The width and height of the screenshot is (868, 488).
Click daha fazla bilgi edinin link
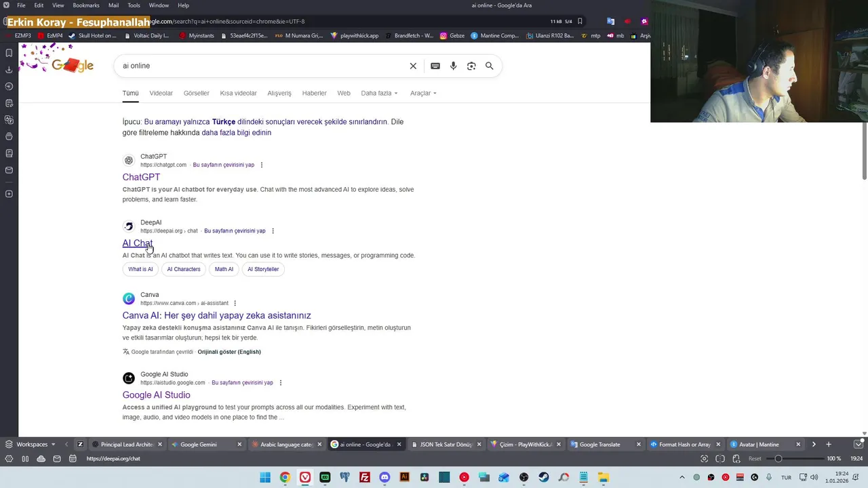(236, 133)
